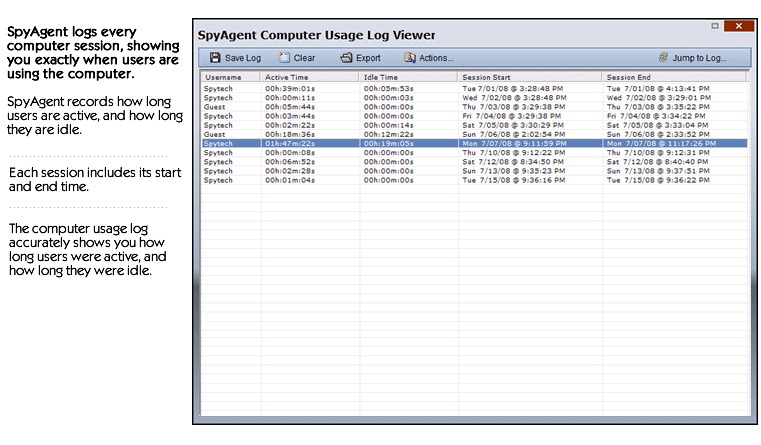Click the Clear notepad icon
Viewport: 761px width, 445px height.
(x=284, y=58)
